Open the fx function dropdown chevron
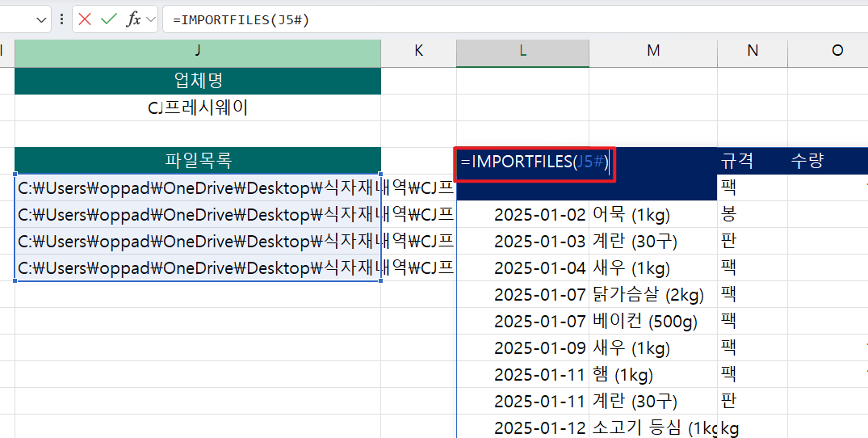 150,20
